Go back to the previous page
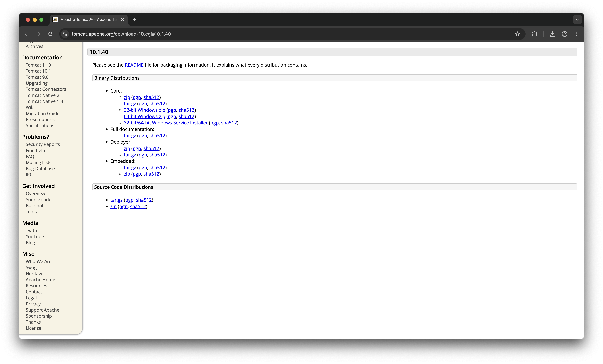The height and width of the screenshot is (364, 603). coord(26,34)
